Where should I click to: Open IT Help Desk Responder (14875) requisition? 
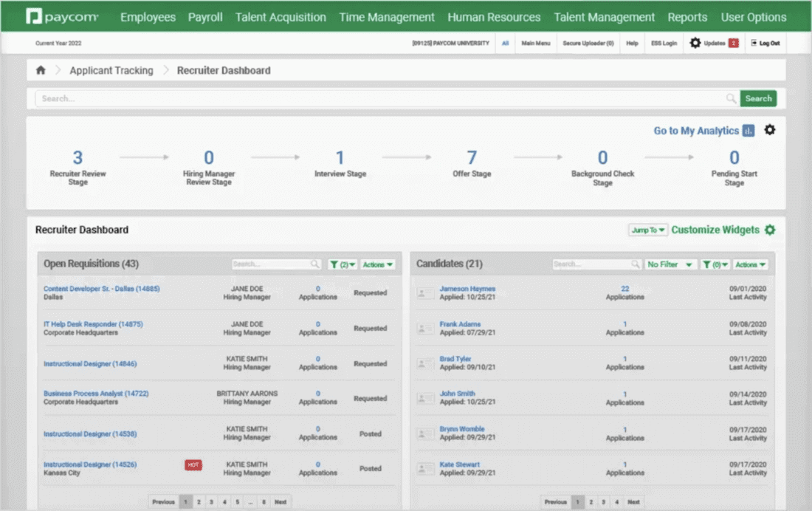tap(93, 324)
